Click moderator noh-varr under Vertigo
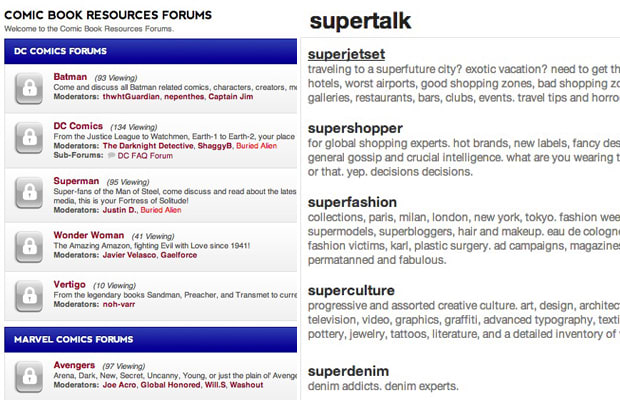 click(x=119, y=304)
